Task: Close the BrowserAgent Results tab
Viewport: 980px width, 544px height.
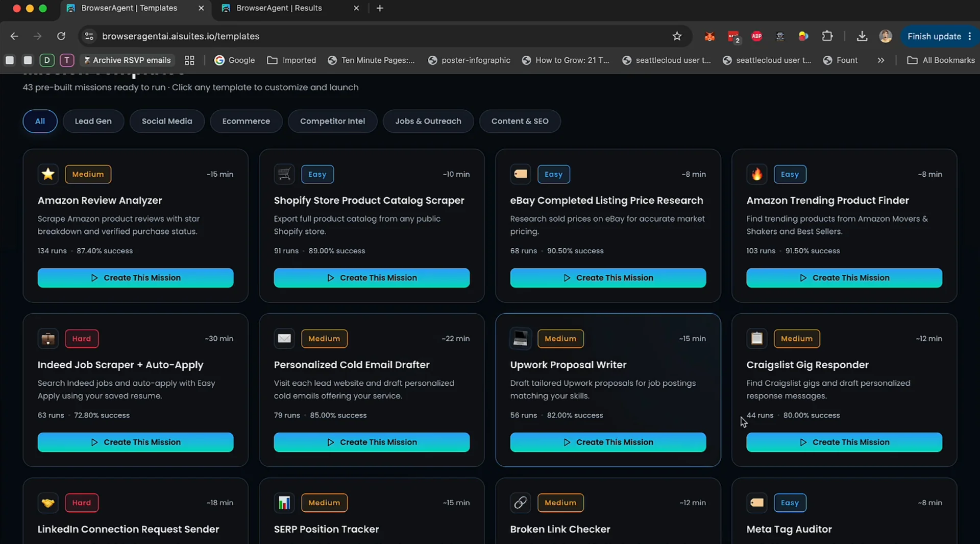Action: coord(356,8)
